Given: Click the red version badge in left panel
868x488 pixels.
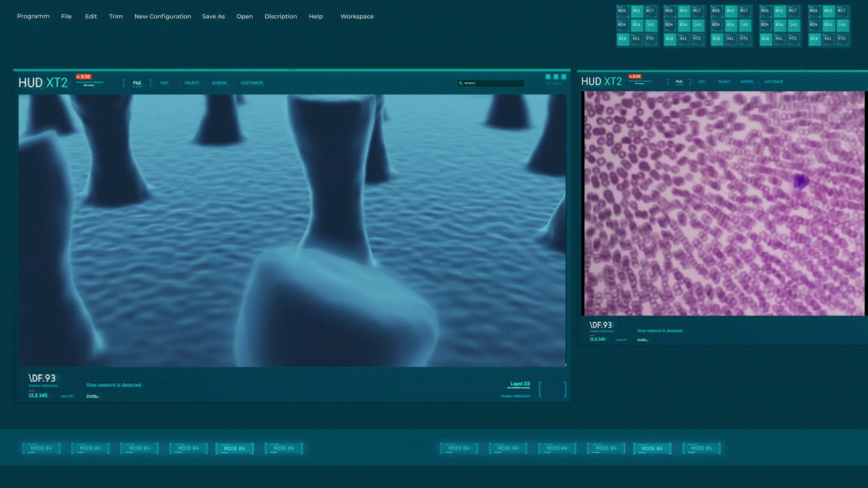Looking at the screenshot, I should 84,76.
